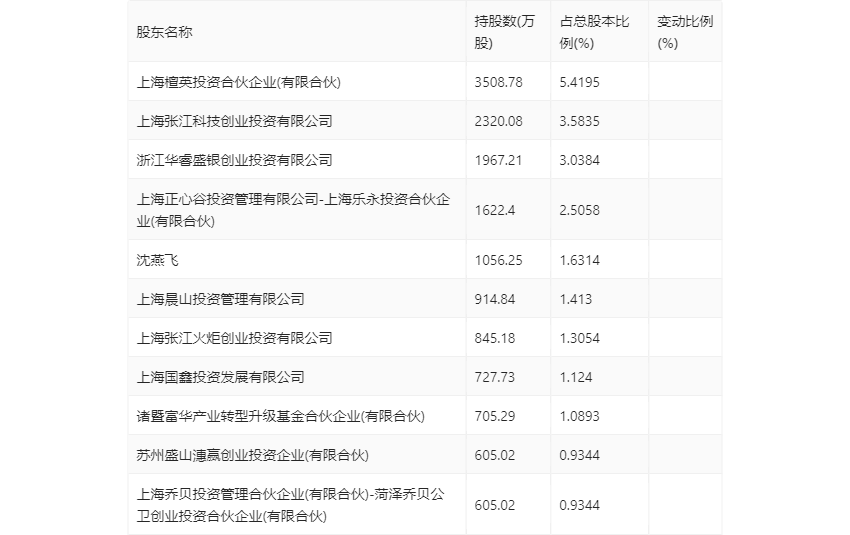Viewport: 850px width, 535px height.
Task: Click percentage value 1.413
Action: point(576,299)
